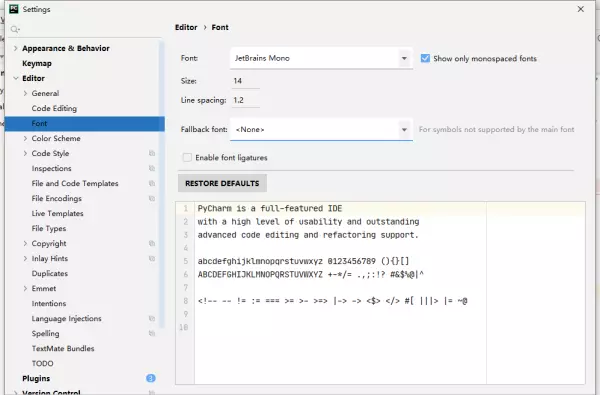Expand the Emmet node
600x395 pixels.
(x=25, y=288)
